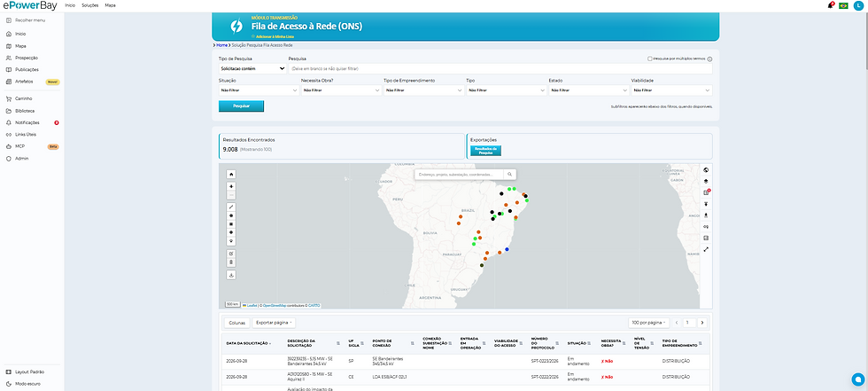Open the 100 por página dropdown
This screenshot has width=868, height=391.
click(648, 323)
